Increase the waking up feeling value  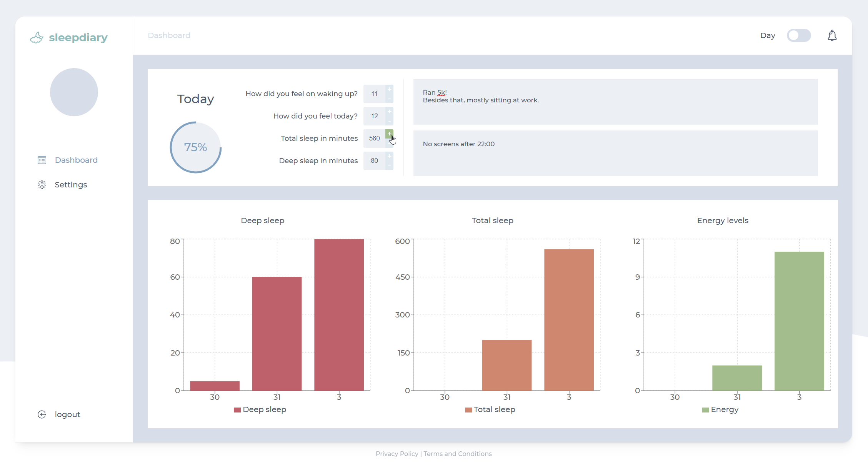click(x=389, y=89)
